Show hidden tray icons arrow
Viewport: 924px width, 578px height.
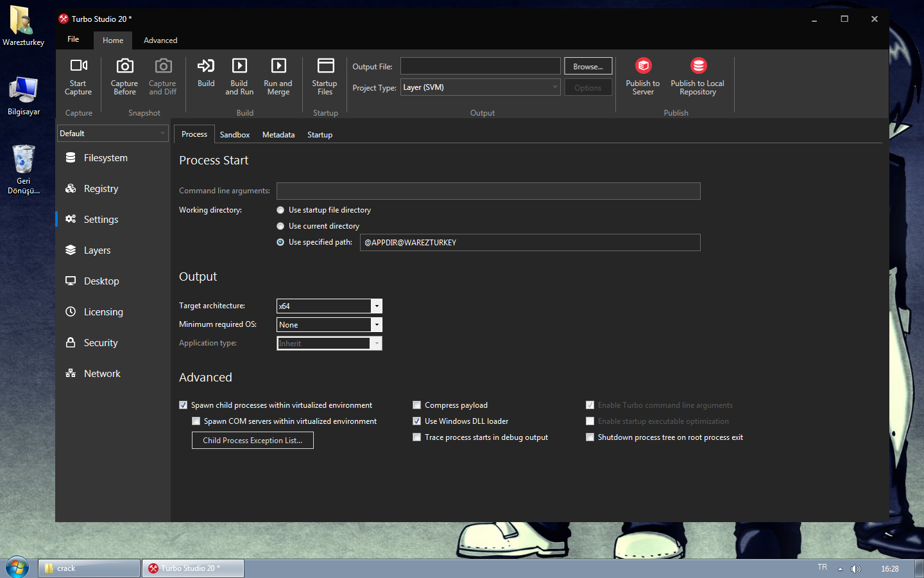(840, 568)
